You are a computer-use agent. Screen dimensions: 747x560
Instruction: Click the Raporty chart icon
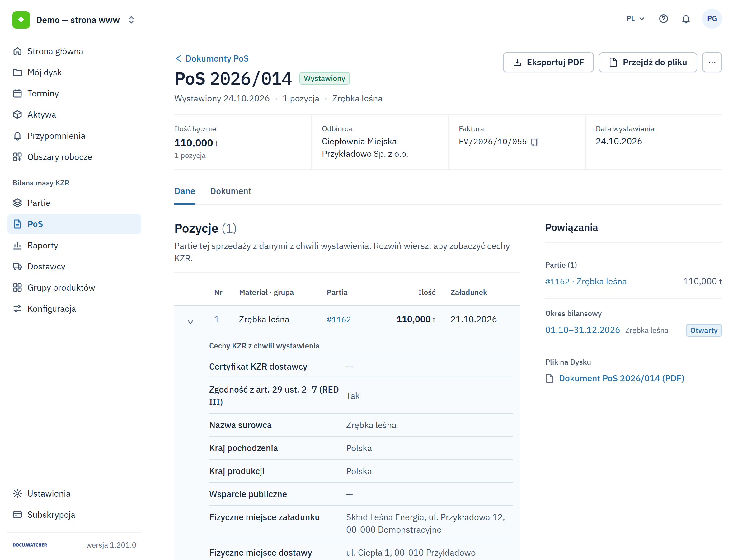click(17, 245)
